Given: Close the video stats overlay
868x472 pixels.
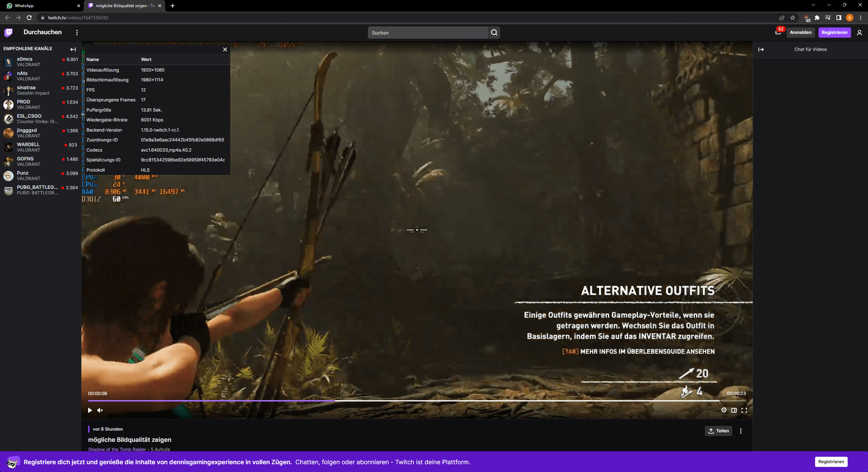Looking at the screenshot, I should pos(225,50).
